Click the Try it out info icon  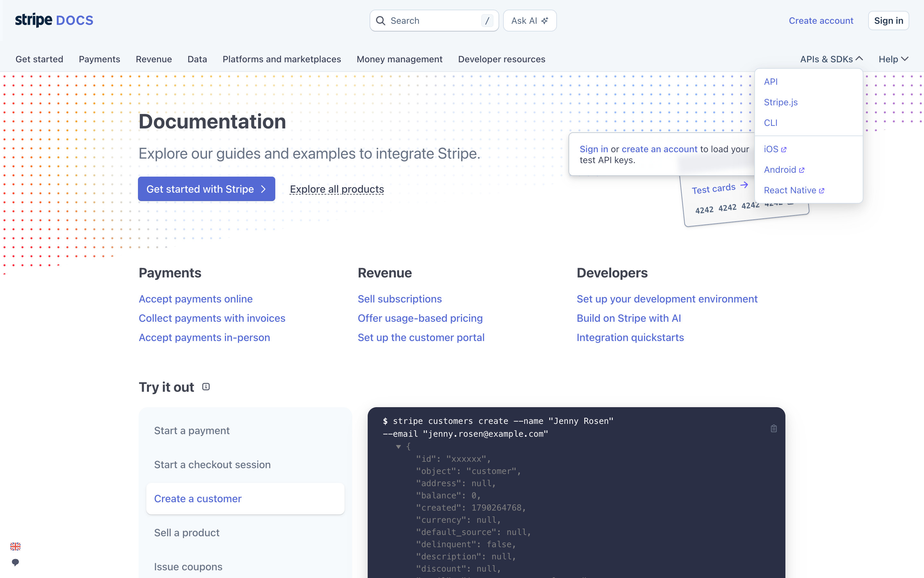pyautogui.click(x=206, y=387)
